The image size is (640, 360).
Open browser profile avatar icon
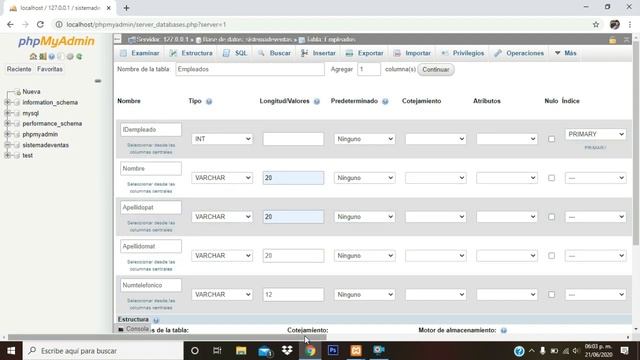[615, 24]
